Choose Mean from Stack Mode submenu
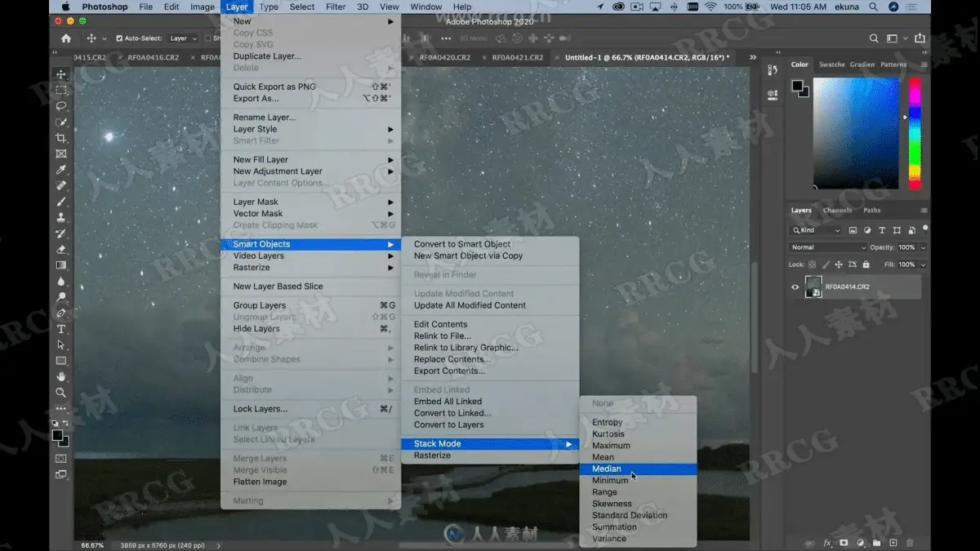This screenshot has width=980, height=551. [x=638, y=457]
